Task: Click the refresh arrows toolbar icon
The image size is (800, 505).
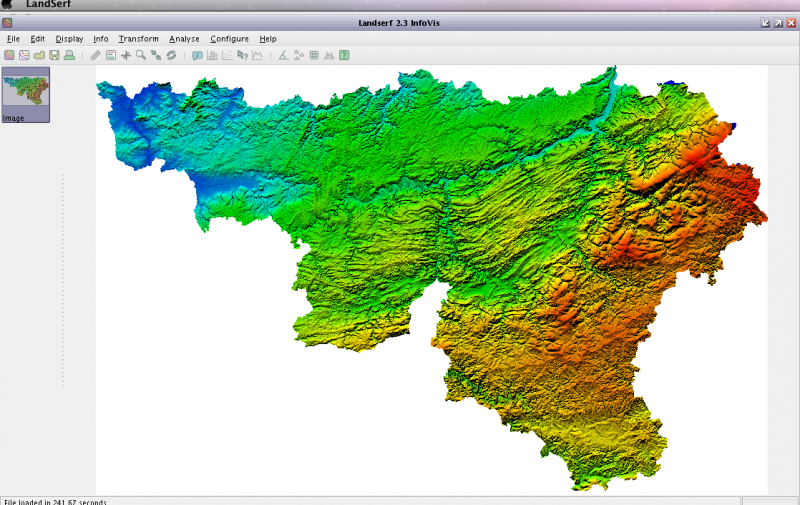Action: pos(171,55)
